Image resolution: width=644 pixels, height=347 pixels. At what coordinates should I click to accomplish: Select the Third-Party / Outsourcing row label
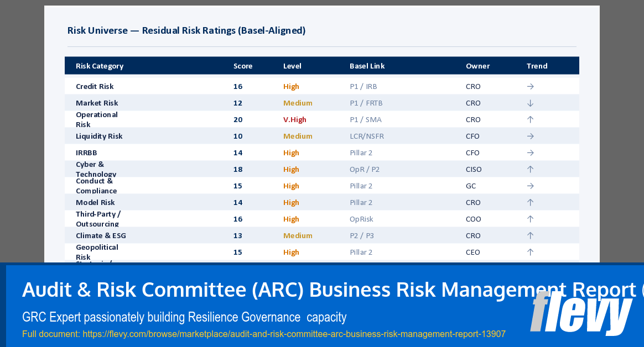click(98, 219)
